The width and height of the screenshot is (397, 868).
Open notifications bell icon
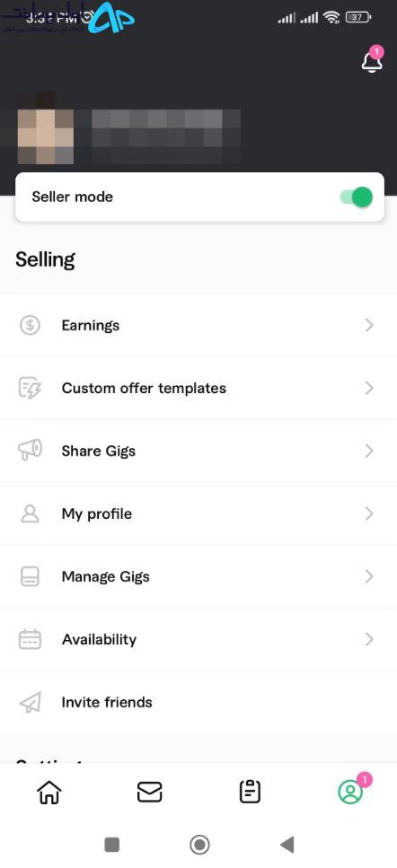[x=372, y=61]
